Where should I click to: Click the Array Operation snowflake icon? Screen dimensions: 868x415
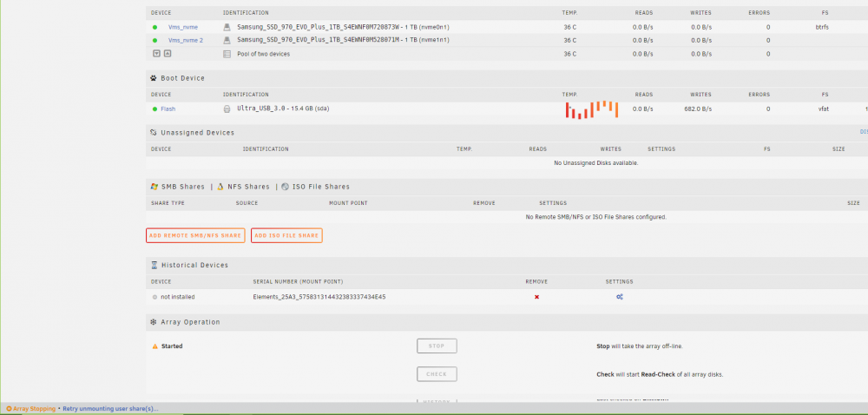click(x=154, y=322)
